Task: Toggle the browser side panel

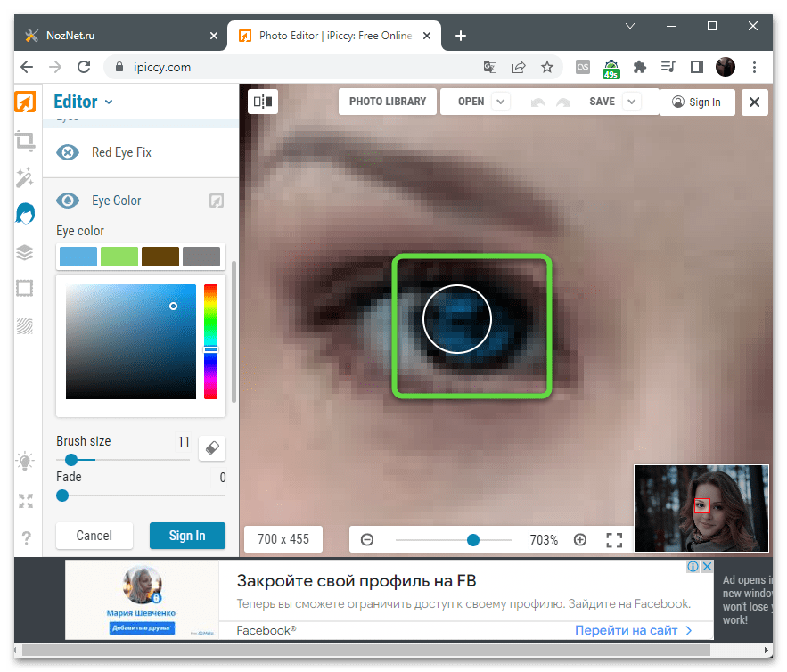Action: point(697,67)
